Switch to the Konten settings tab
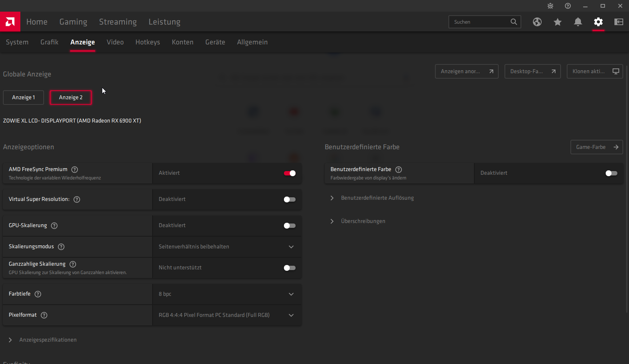This screenshot has width=629, height=364. coord(183,42)
